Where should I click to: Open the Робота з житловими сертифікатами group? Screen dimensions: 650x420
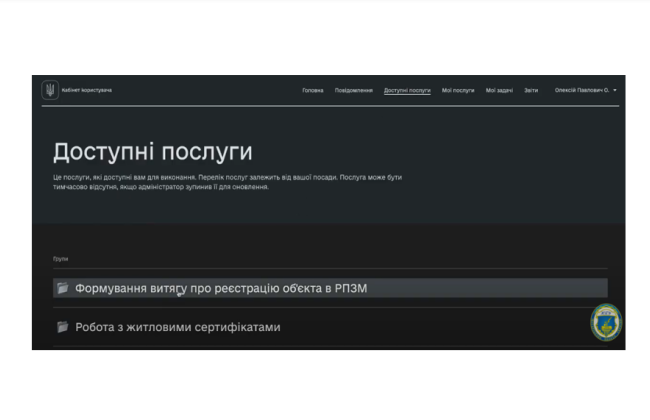click(x=330, y=327)
